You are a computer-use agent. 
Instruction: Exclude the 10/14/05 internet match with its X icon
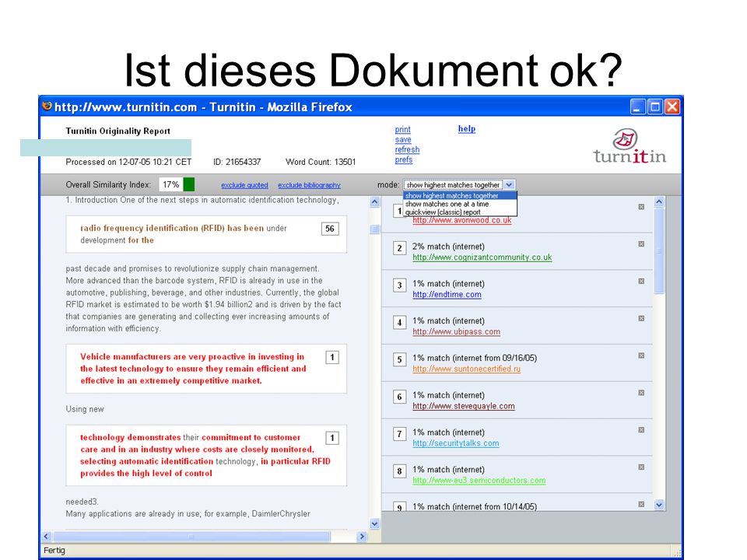click(641, 504)
